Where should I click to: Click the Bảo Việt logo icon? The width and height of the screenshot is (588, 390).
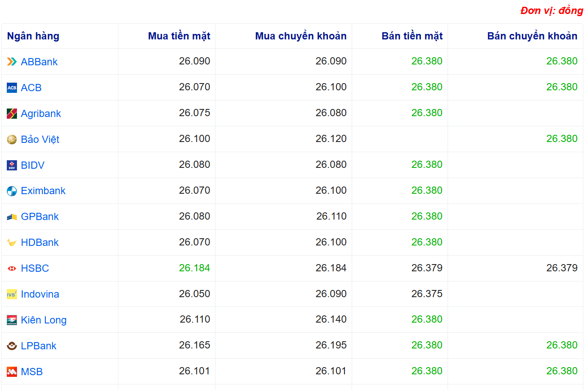(x=12, y=139)
